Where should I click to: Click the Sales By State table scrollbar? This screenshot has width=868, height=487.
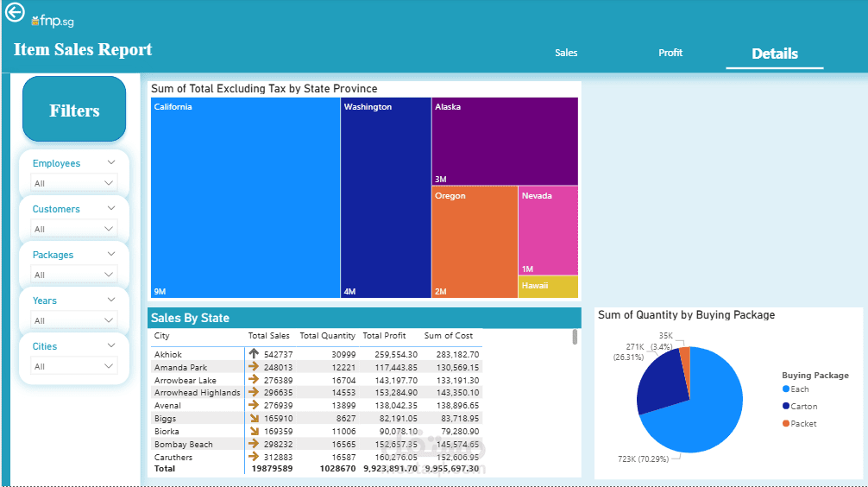(575, 336)
